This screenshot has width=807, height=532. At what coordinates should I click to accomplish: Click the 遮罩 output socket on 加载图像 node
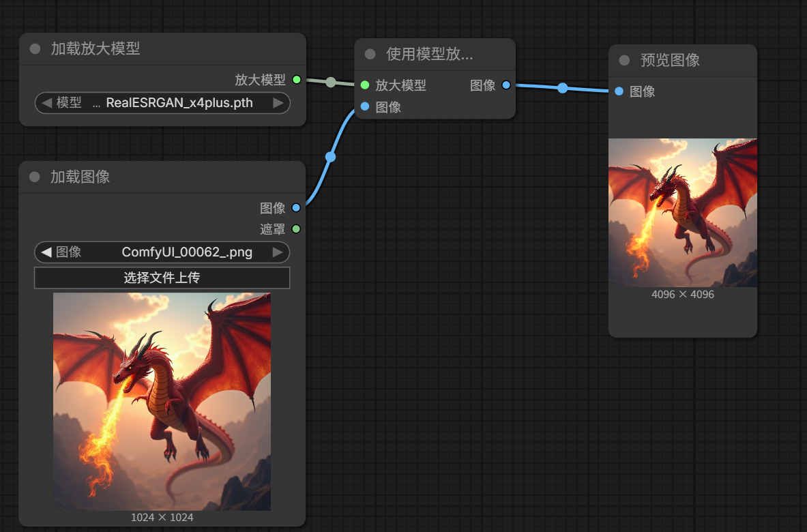click(296, 228)
